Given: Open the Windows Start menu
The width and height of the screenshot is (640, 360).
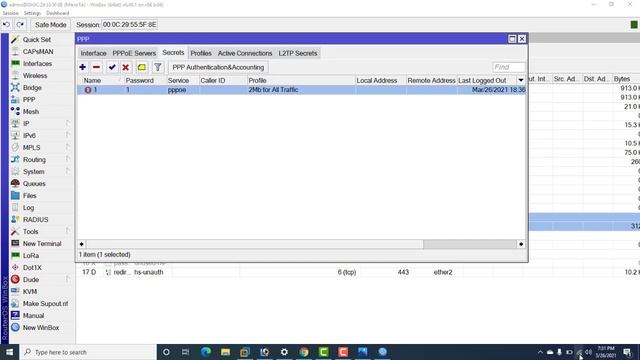Looking at the screenshot, I should [9, 352].
